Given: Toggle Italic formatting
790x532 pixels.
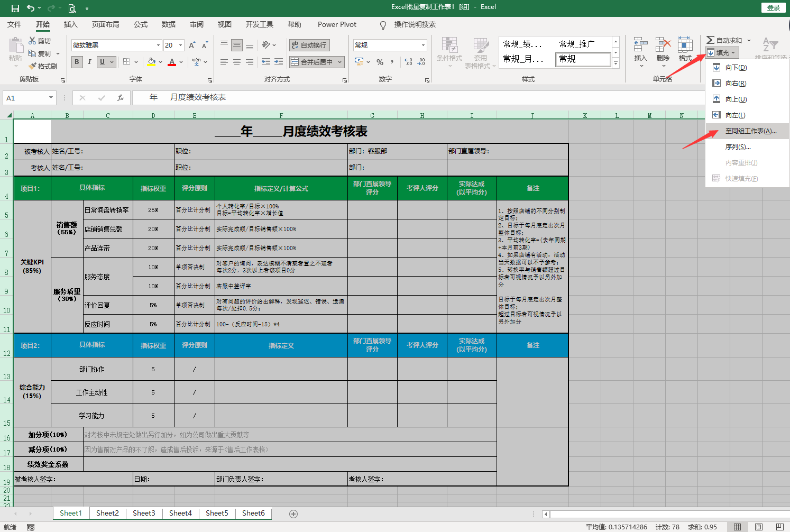Looking at the screenshot, I should pos(89,62).
